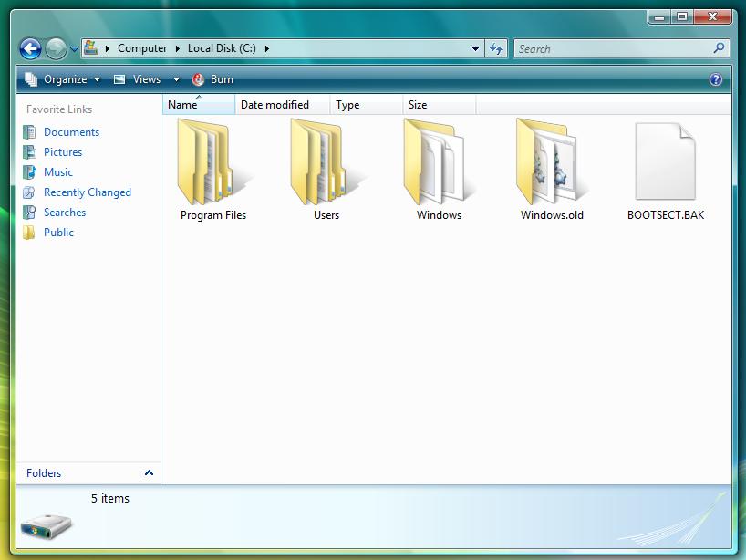
Task: Navigate to Computer in the address bar
Action: 142,48
